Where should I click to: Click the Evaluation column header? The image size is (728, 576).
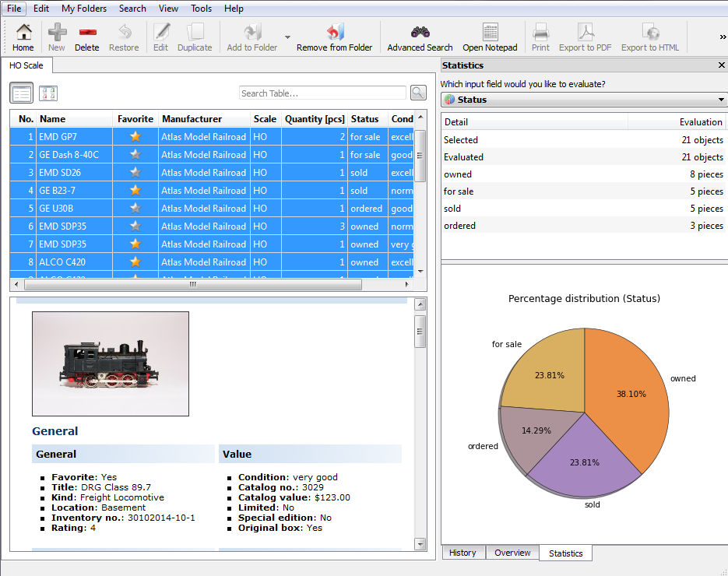tap(677, 122)
